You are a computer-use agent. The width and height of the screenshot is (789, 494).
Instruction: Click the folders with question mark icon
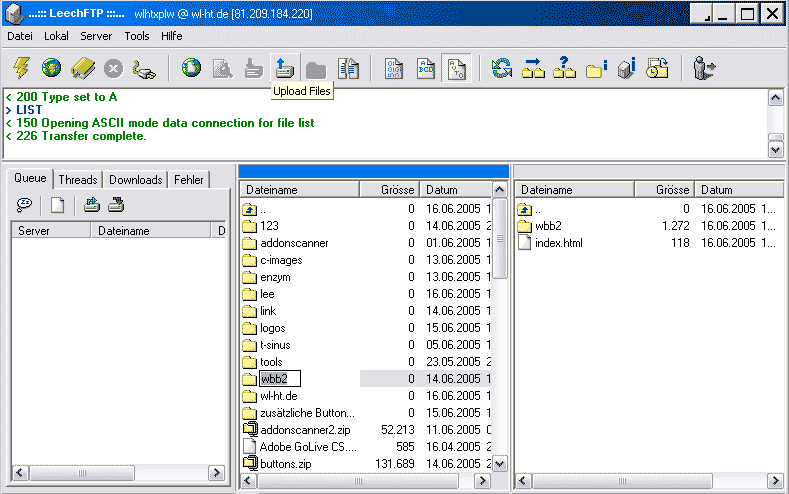click(564, 67)
